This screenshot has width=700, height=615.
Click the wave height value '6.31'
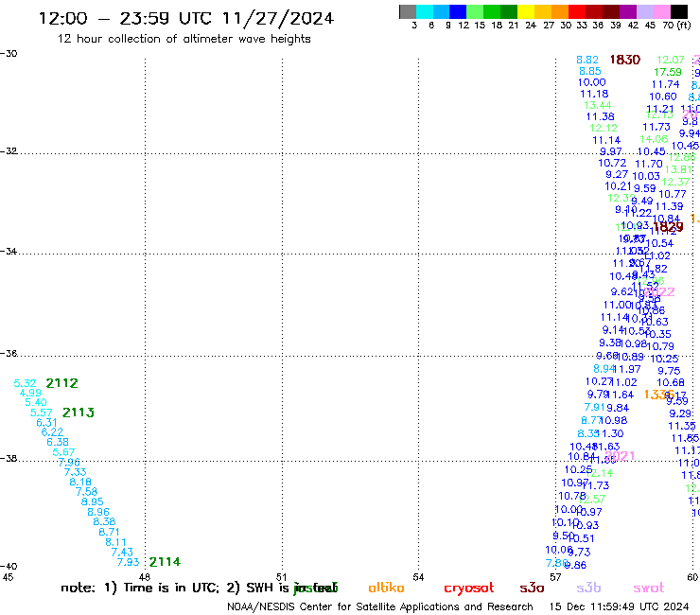pyautogui.click(x=46, y=423)
